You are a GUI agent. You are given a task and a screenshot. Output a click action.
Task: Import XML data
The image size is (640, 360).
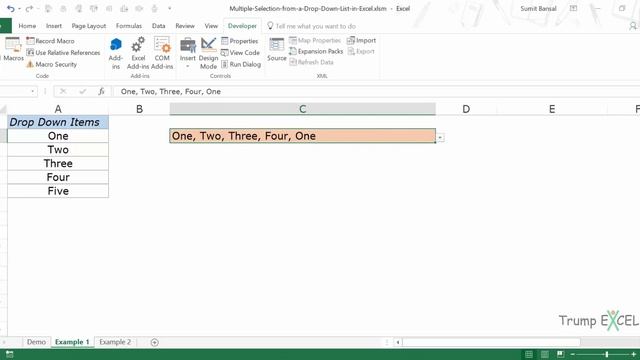pos(361,40)
